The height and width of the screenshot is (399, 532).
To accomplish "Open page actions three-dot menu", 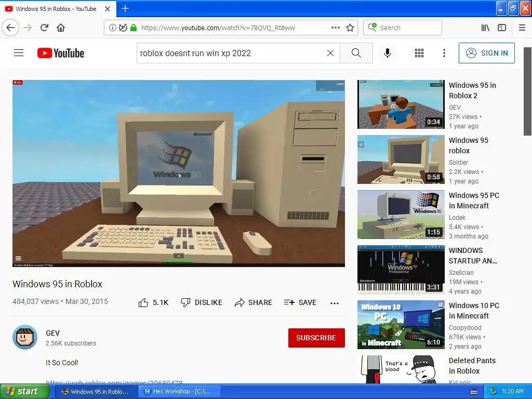I will coord(335,28).
